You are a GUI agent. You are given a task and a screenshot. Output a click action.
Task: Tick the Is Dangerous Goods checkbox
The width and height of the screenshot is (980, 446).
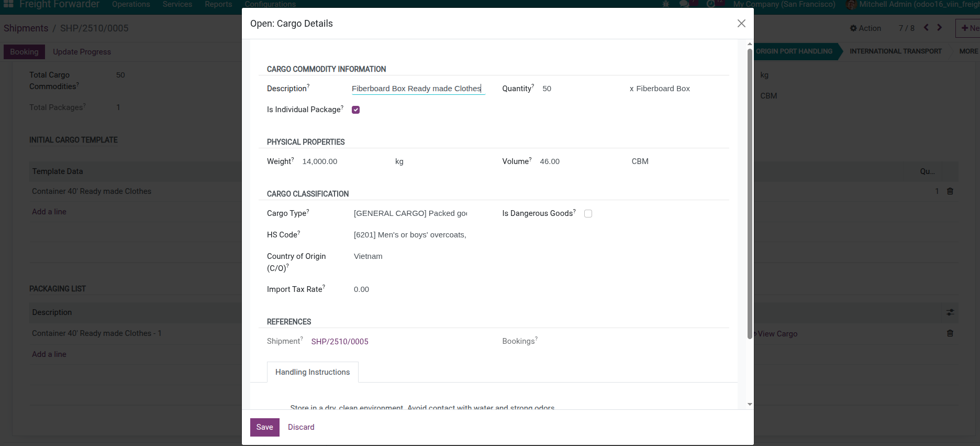[588, 213]
